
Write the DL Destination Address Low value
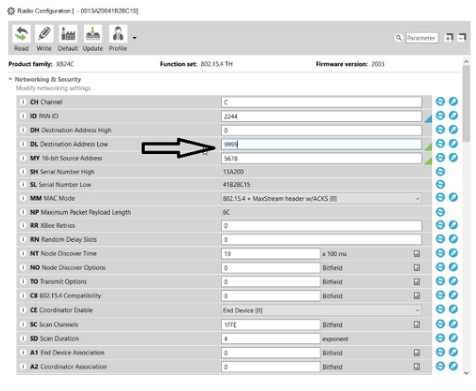point(453,143)
